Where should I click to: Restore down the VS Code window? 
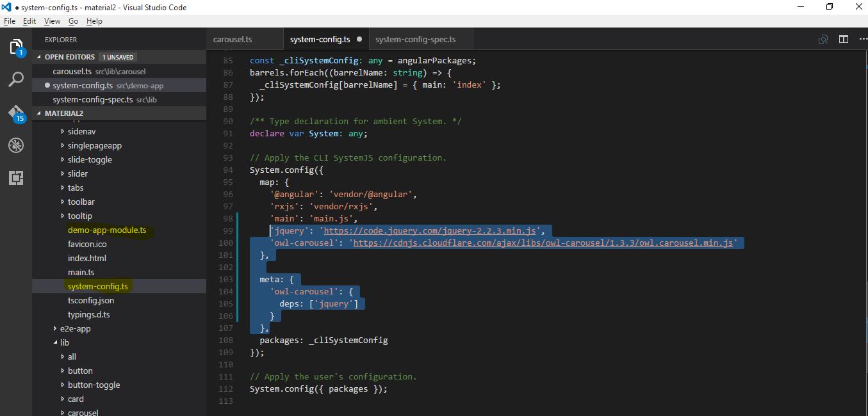point(830,7)
